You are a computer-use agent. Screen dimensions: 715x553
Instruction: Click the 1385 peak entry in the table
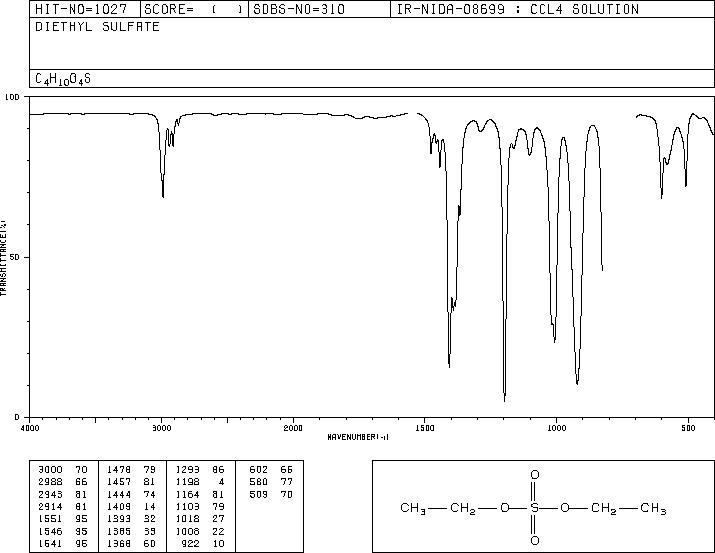[131, 531]
